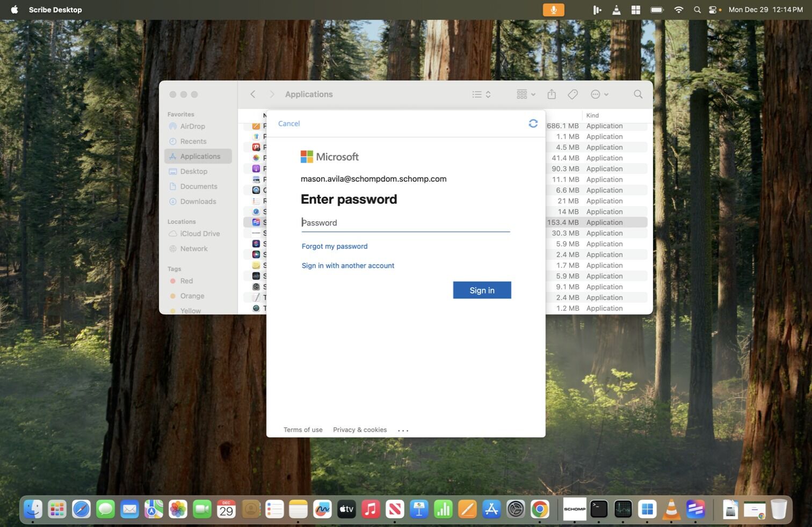Click the 90.3 MB size cell
Screen dimensions: 812x527
point(565,169)
